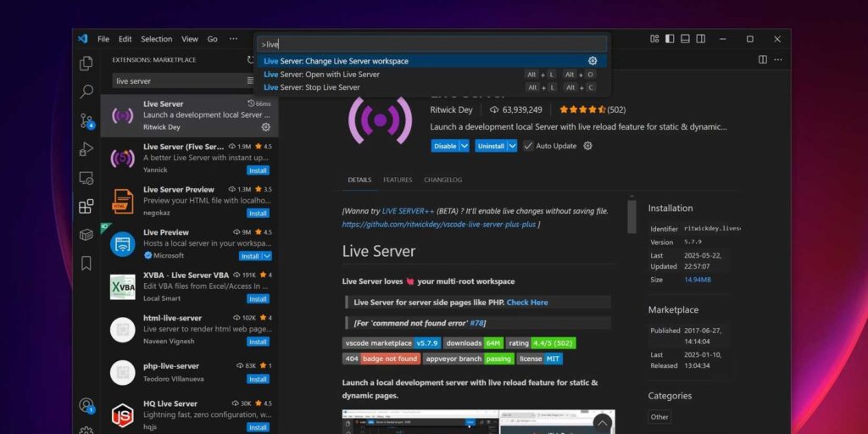Open the Run and Debug view
Image resolution: width=868 pixels, height=434 pixels.
[x=86, y=149]
